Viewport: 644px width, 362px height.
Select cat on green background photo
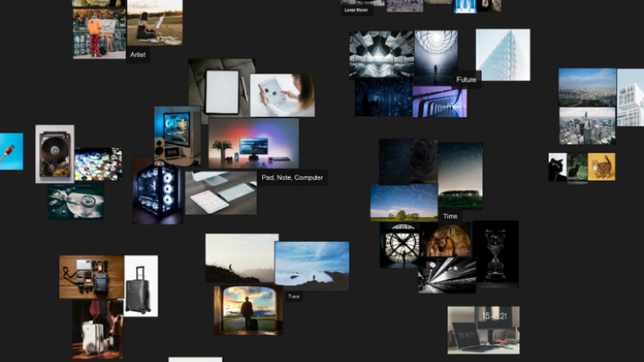[578, 168]
